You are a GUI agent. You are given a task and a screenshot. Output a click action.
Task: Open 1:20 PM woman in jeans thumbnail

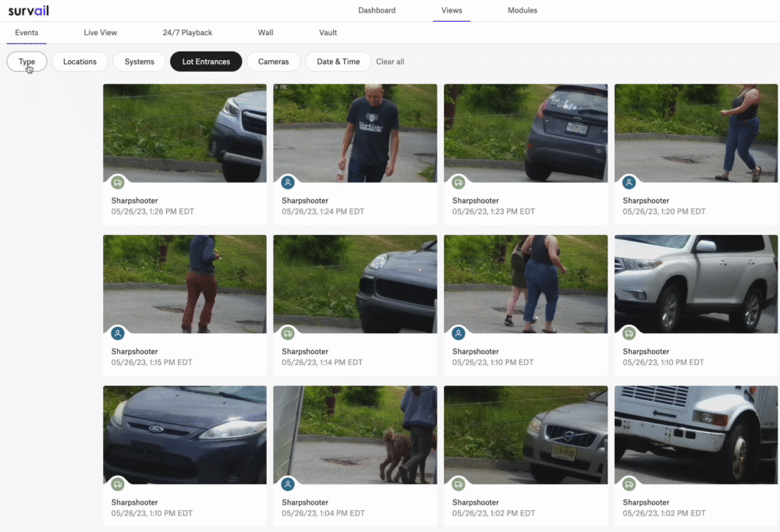coord(696,133)
